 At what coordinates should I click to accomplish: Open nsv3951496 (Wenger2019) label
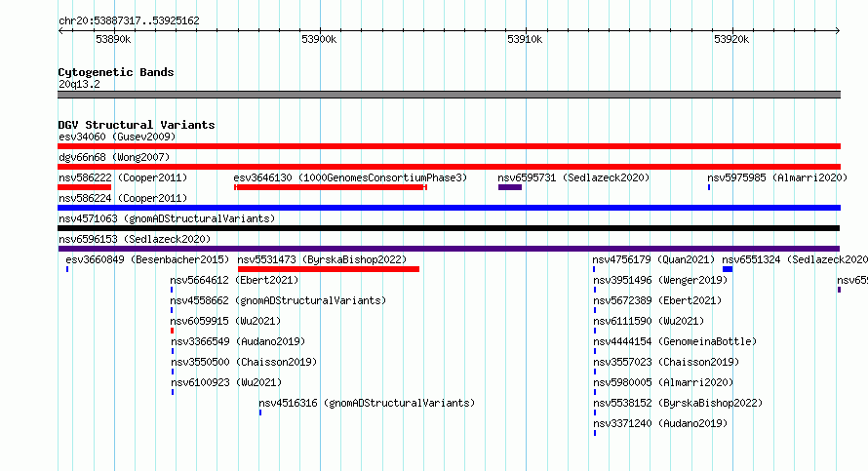(660, 280)
